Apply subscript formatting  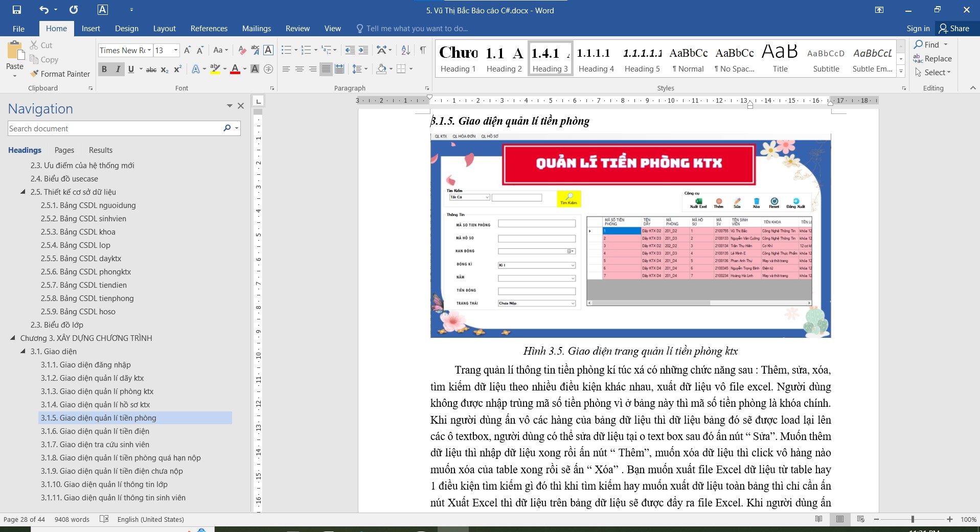pyautogui.click(x=165, y=70)
